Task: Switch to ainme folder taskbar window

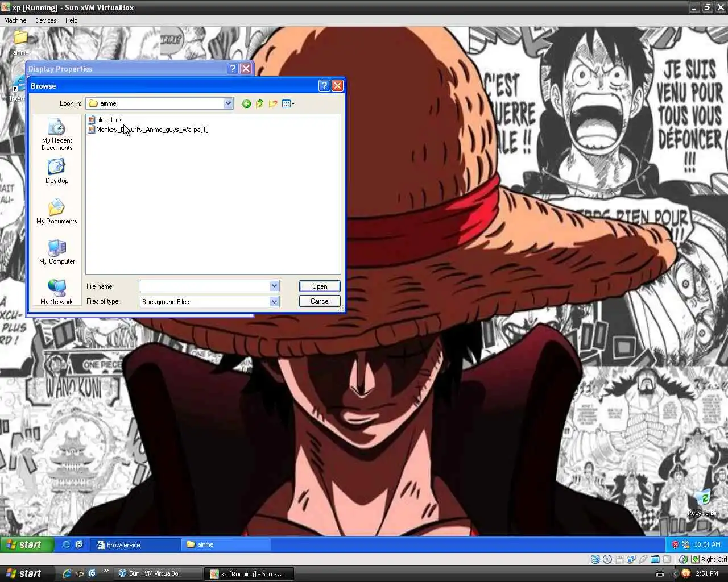Action: 226,544
